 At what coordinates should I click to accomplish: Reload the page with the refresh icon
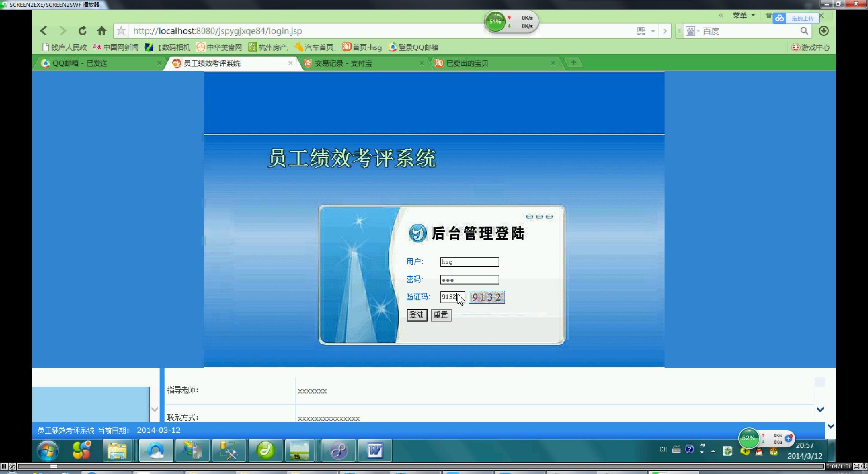(82, 31)
